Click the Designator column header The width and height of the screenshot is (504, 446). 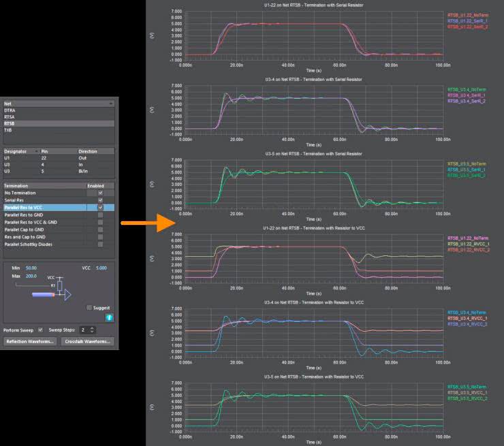coord(22,150)
